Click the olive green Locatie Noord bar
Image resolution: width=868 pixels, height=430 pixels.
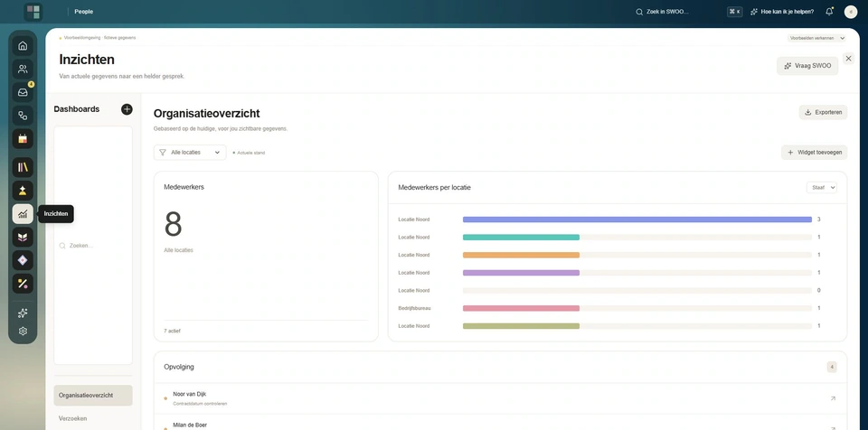[521, 326]
